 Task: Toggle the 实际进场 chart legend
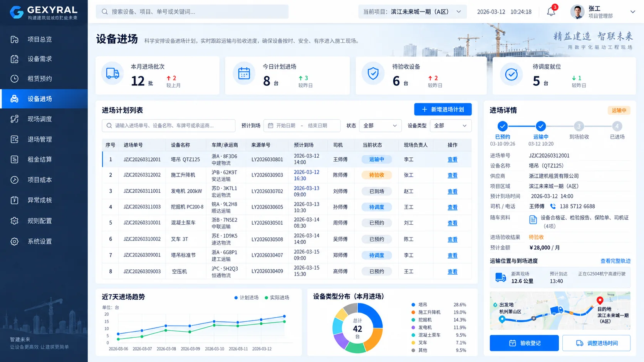(x=277, y=298)
